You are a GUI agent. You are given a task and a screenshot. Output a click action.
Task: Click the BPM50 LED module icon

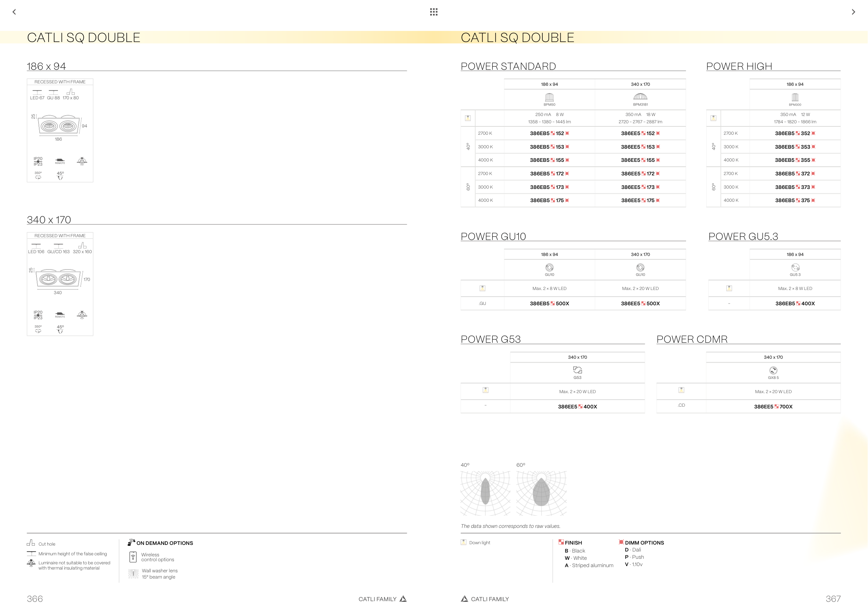549,97
